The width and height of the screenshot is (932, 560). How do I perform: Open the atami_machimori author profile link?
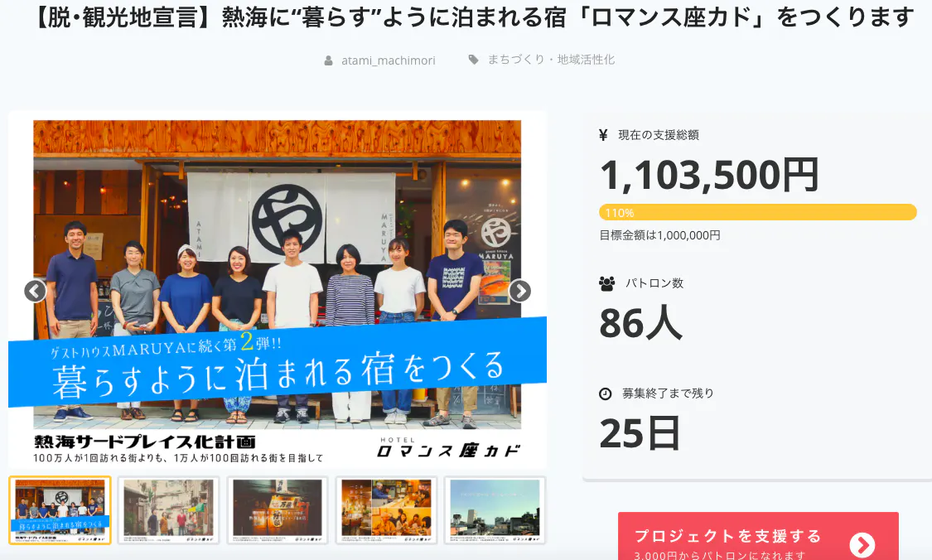(x=389, y=60)
